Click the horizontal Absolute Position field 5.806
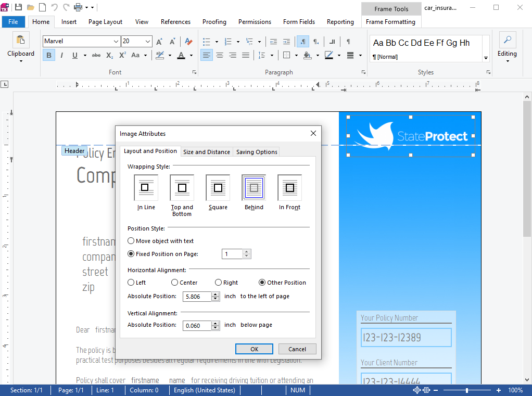The width and height of the screenshot is (532, 396). point(197,297)
